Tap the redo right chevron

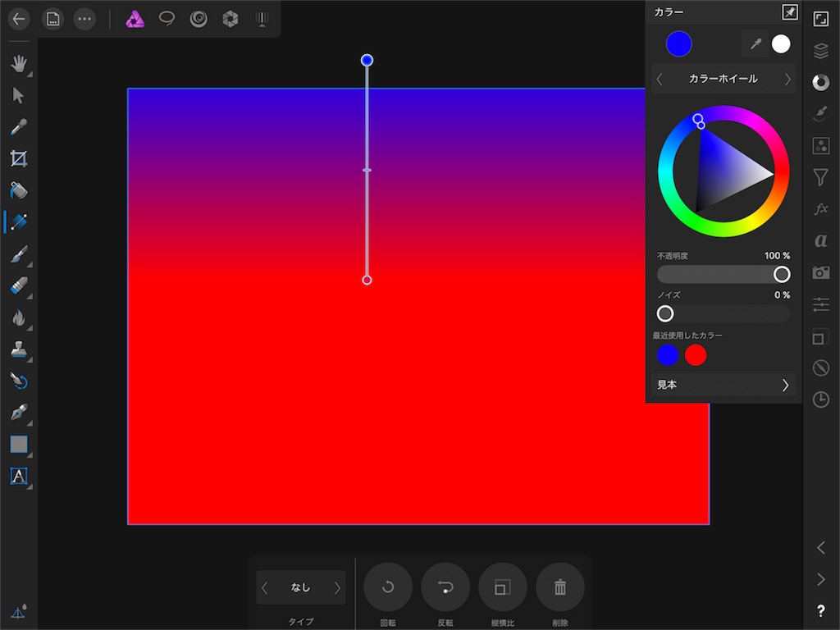pos(820,579)
